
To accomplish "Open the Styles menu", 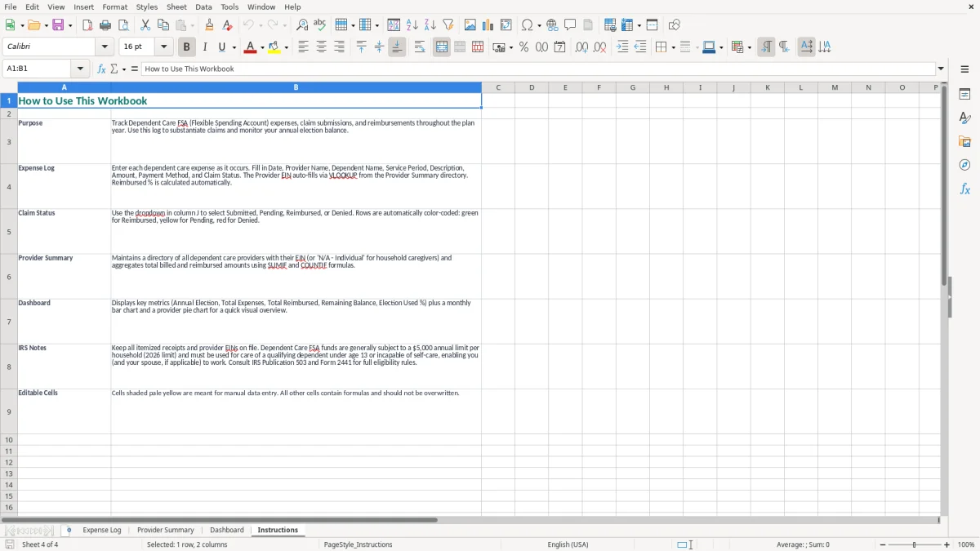I will tap(147, 7).
